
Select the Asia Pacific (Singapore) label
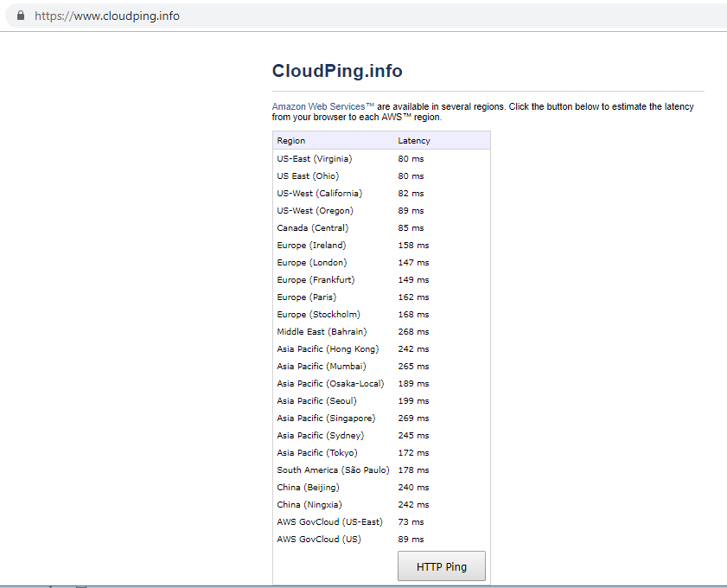[x=326, y=419]
